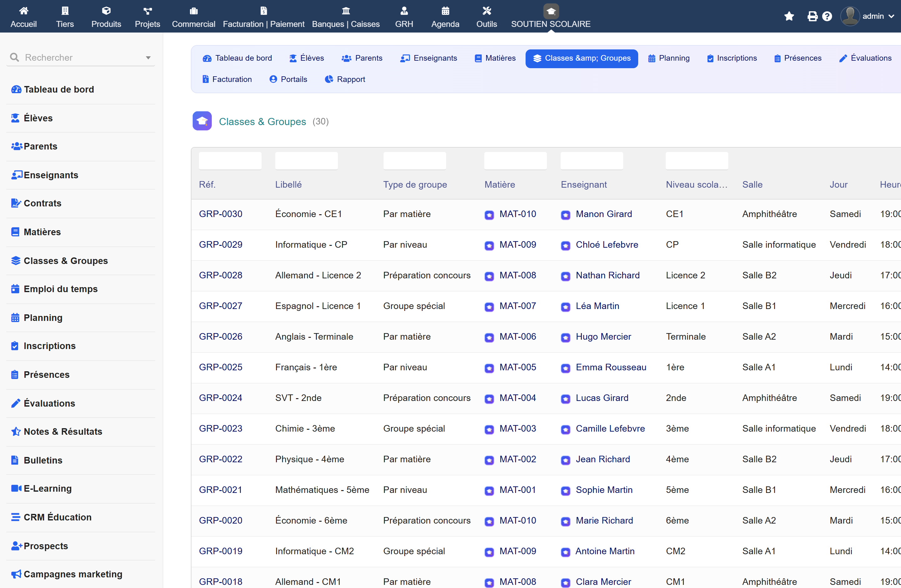
Task: Click the SOUTIEN SCOLAIRE graduation cap icon
Action: 551,11
